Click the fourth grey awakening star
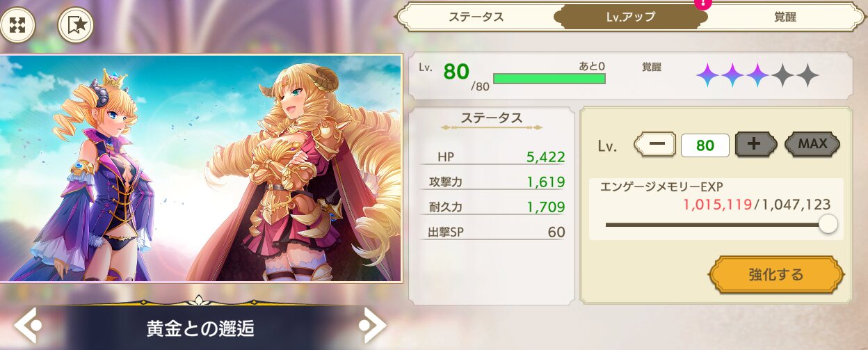This screenshot has height=350, width=868. [x=782, y=74]
